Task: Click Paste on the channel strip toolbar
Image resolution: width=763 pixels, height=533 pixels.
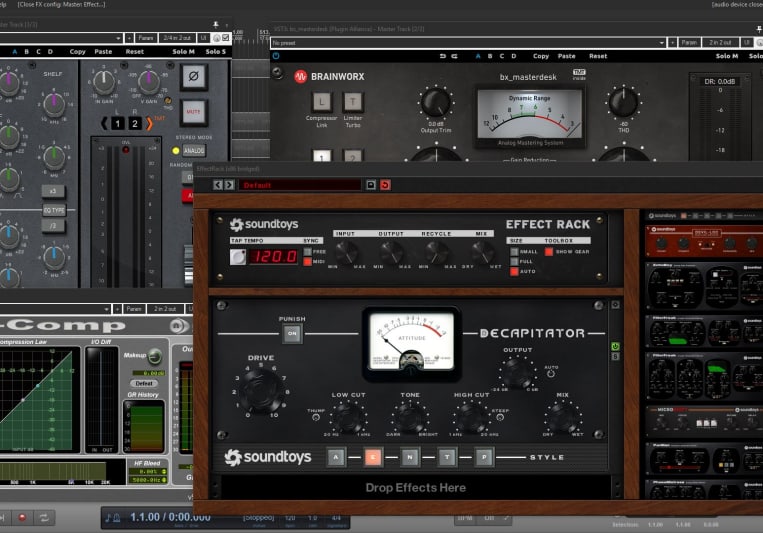Action: [103, 52]
